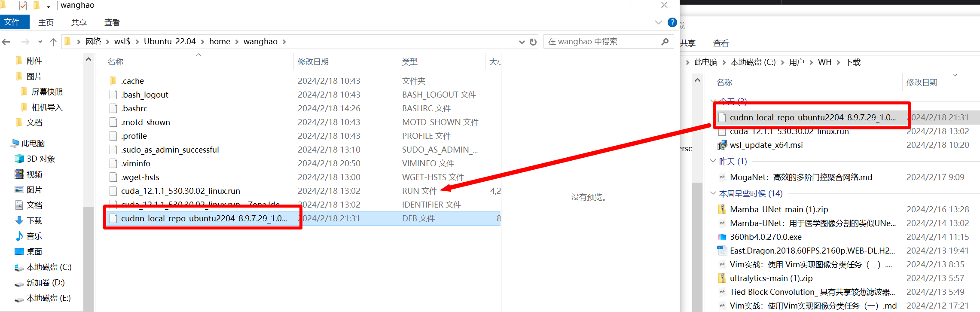Switch to the 主页 ribbon tab
This screenshot has height=312, width=980.
[46, 22]
